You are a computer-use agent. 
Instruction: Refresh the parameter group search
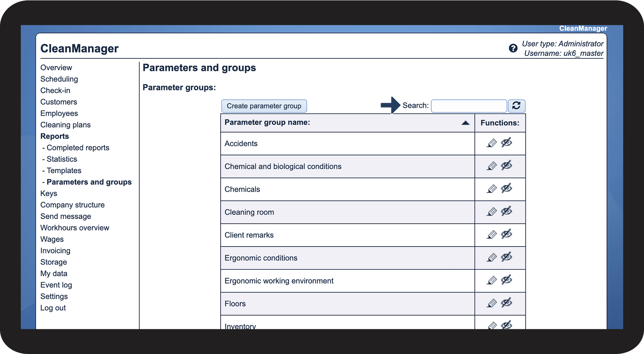pos(516,106)
